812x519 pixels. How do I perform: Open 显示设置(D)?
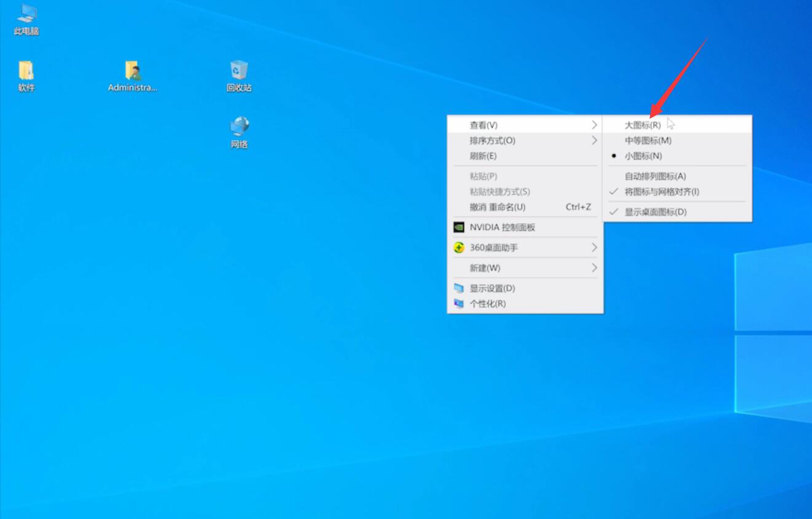[x=525, y=288]
